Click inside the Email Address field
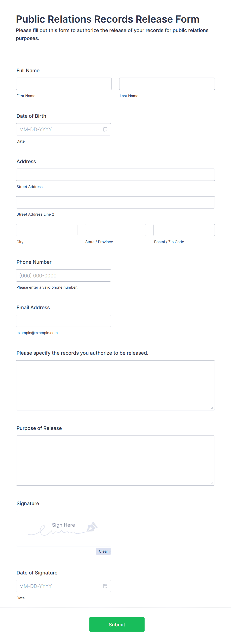 click(64, 321)
